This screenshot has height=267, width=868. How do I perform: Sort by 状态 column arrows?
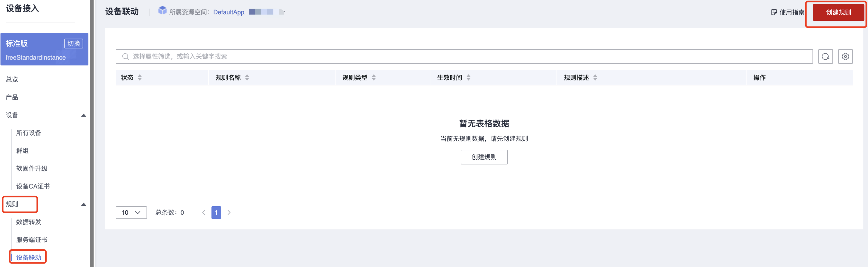coord(140,78)
